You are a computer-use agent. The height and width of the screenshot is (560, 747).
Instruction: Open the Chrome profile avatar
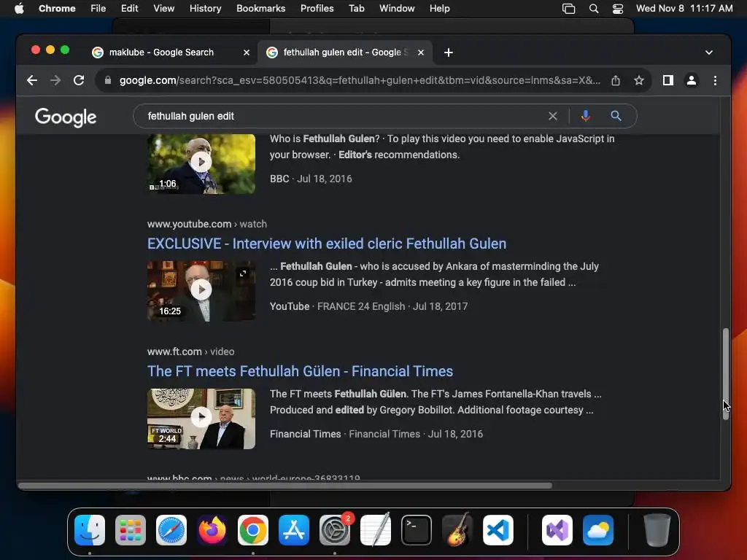click(x=692, y=80)
